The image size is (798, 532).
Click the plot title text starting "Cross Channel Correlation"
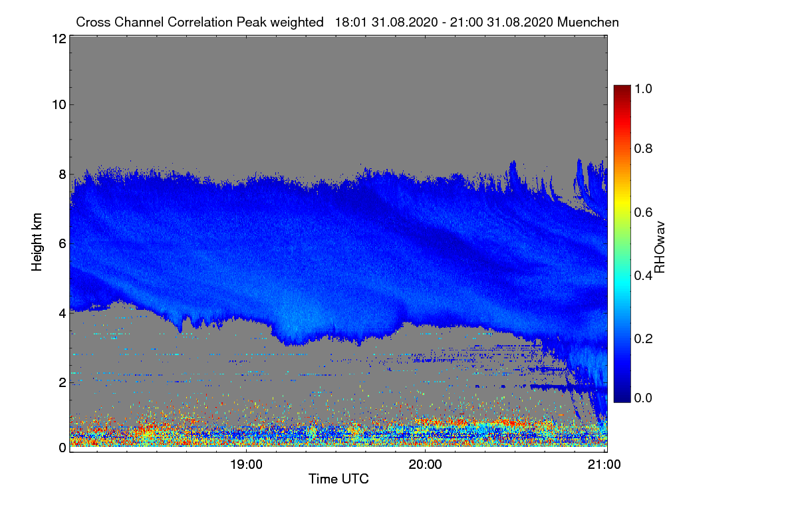coord(347,22)
